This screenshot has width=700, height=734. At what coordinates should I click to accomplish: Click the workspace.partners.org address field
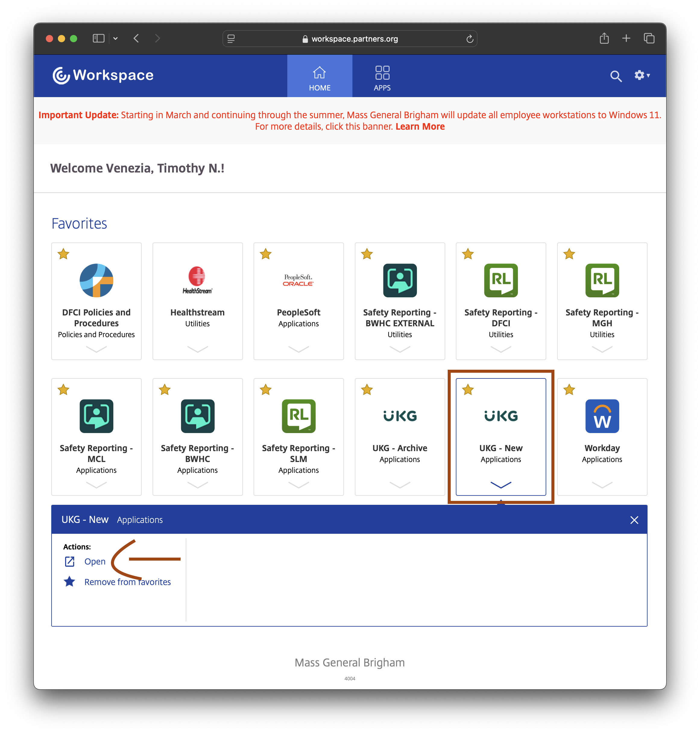(x=350, y=39)
